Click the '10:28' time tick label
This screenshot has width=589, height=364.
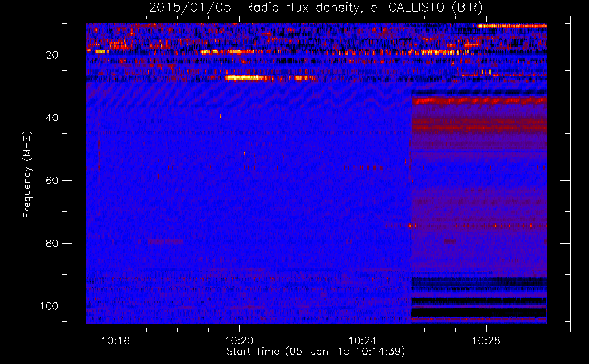tap(486, 341)
